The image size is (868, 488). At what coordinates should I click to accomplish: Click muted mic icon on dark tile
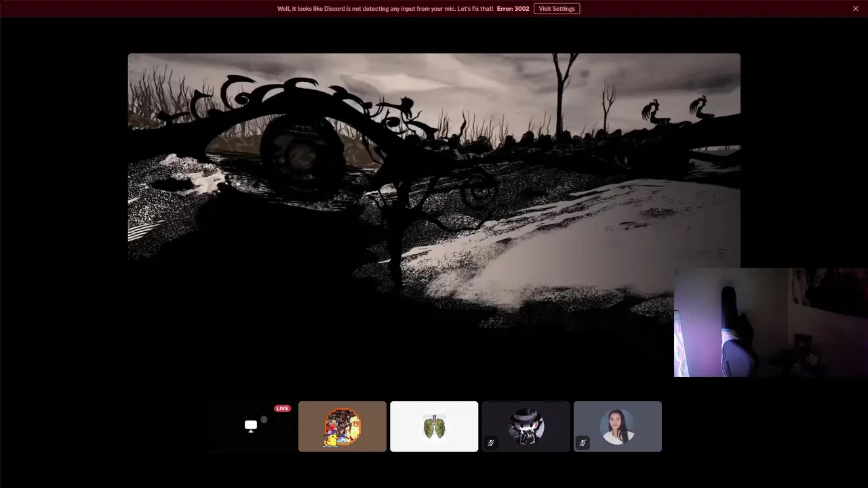coord(491,443)
